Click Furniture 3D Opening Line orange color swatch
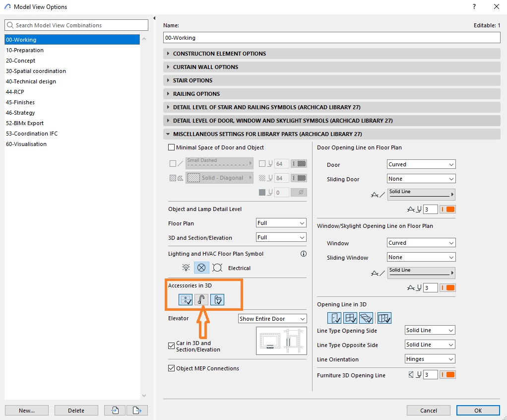 [448, 375]
